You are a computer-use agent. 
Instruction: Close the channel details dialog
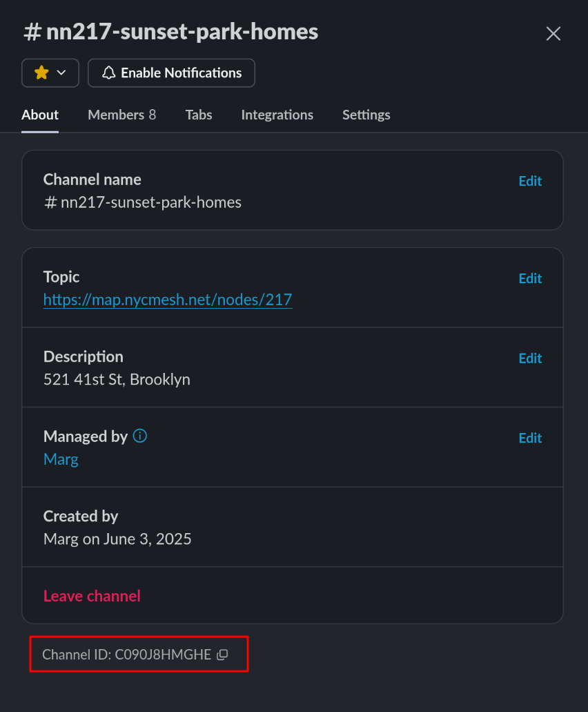[553, 33]
